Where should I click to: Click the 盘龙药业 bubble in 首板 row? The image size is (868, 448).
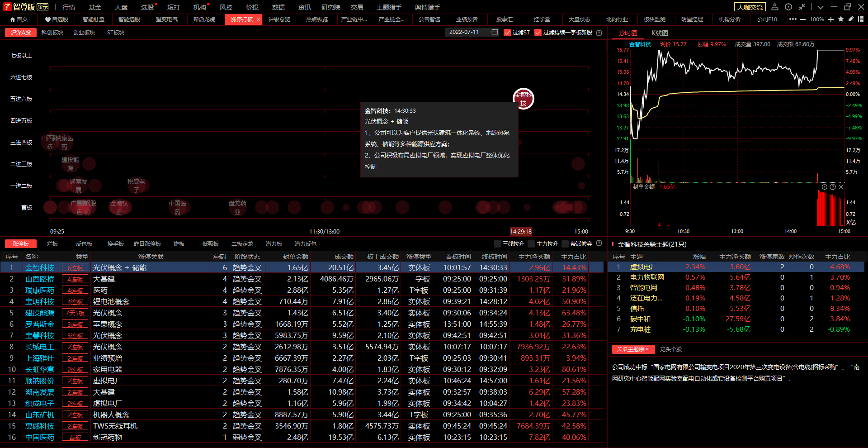point(237,208)
